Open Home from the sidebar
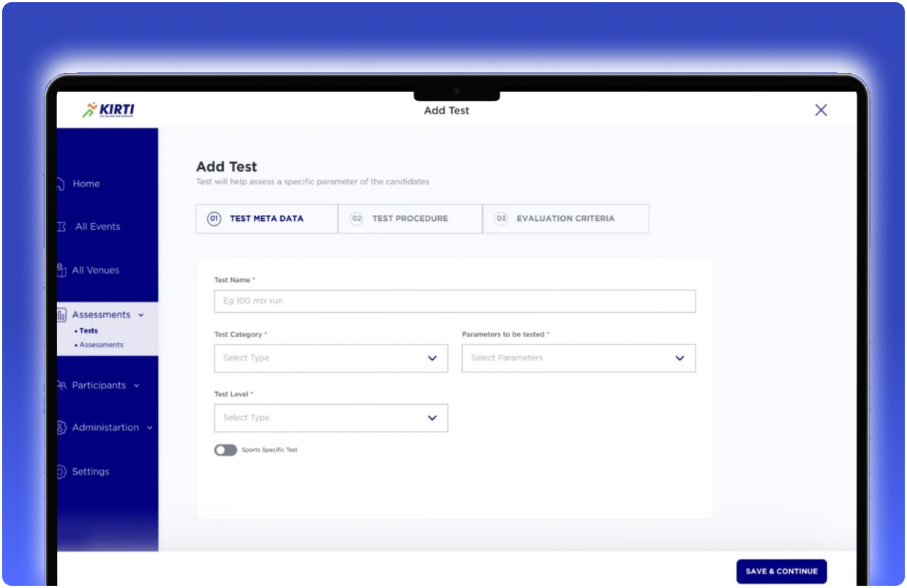 pos(86,184)
